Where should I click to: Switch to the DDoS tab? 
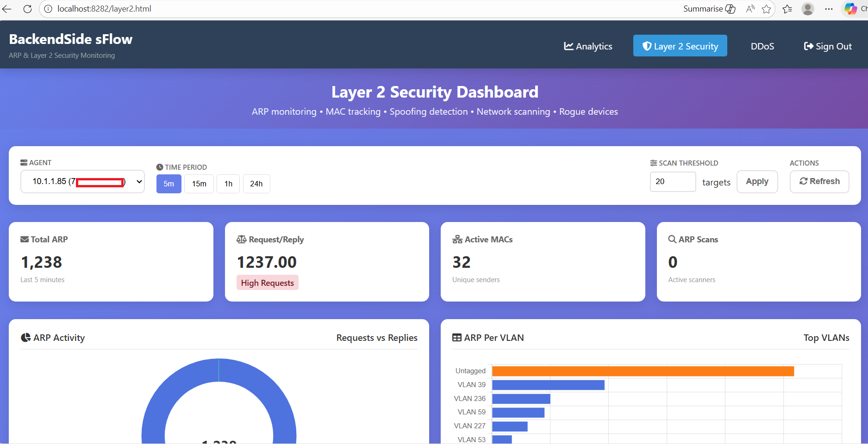[762, 46]
